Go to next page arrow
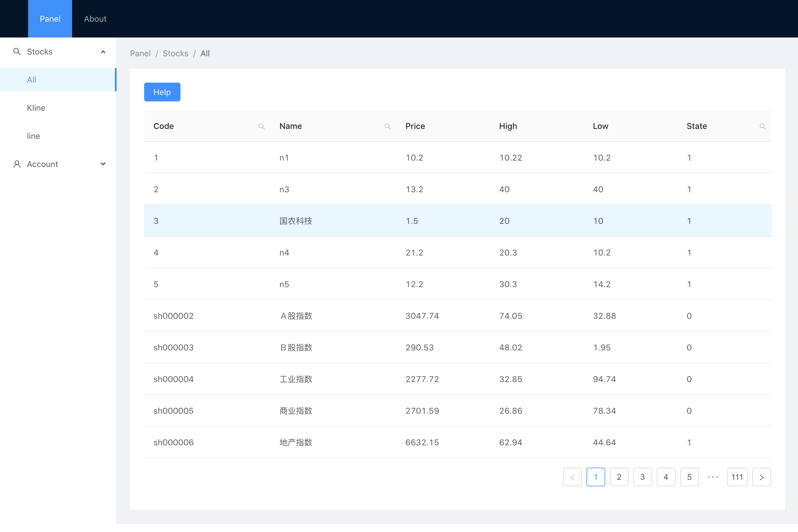This screenshot has width=798, height=532. point(761,477)
